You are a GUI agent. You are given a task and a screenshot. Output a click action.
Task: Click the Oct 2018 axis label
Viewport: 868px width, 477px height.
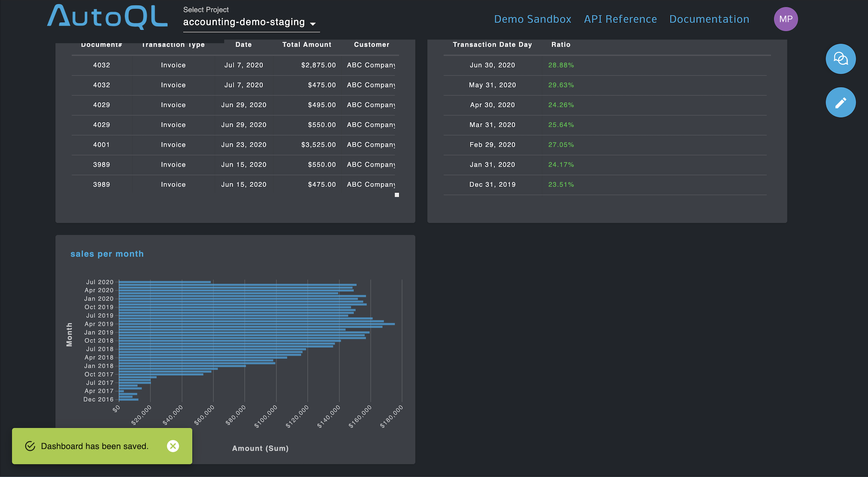point(99,341)
